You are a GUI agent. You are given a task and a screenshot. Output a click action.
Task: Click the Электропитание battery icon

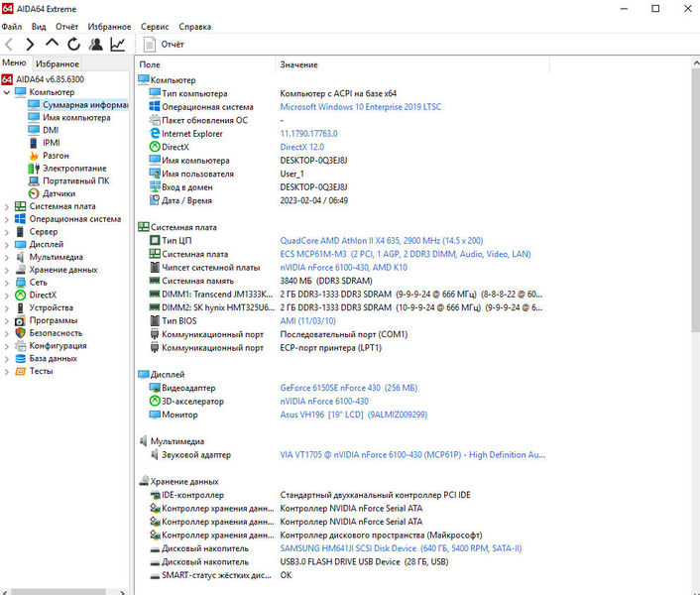click(34, 169)
